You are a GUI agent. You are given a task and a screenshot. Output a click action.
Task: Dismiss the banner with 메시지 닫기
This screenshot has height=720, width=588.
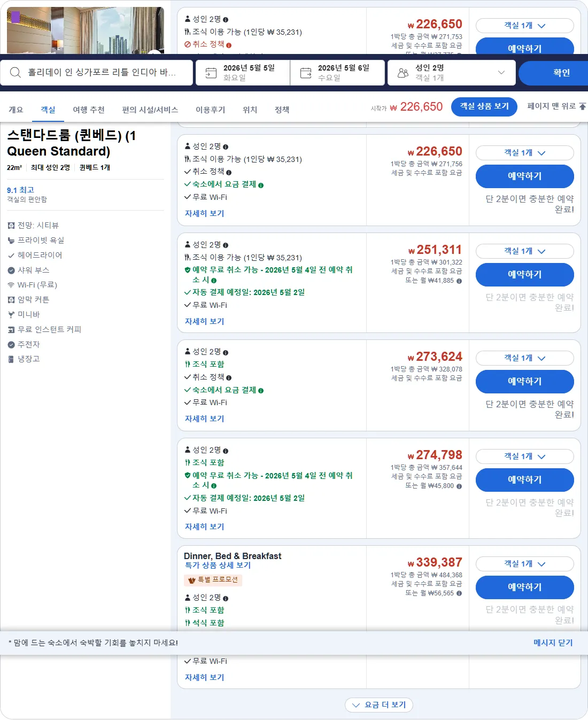pos(553,642)
